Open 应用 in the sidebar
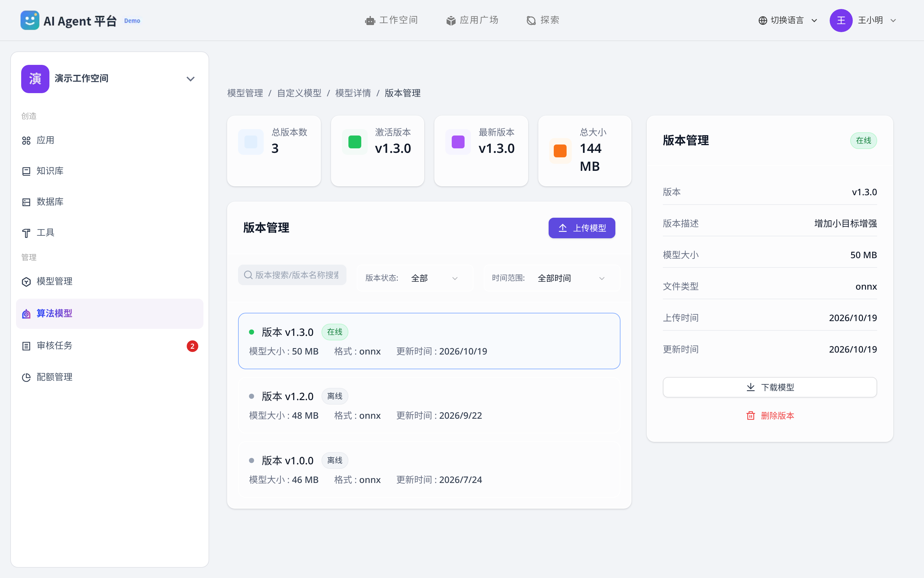The image size is (924, 578). pos(110,141)
